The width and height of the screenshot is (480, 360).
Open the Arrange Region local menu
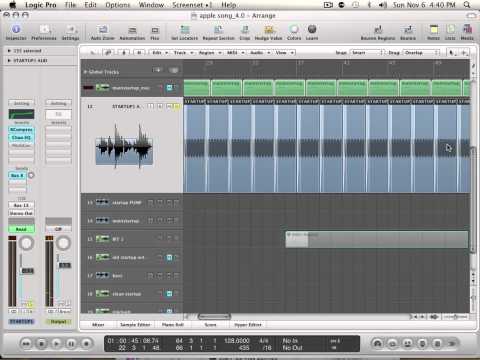210,53
